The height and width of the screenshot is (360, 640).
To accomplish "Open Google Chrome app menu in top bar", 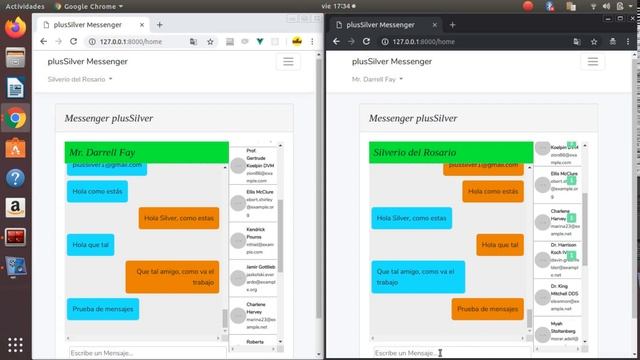I will click(89, 6).
